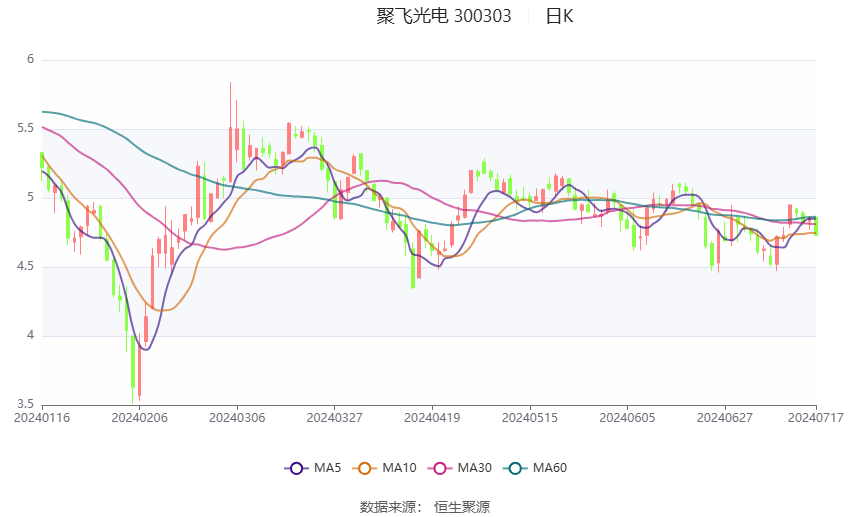Click the 3.5 price axis label

click(x=25, y=404)
